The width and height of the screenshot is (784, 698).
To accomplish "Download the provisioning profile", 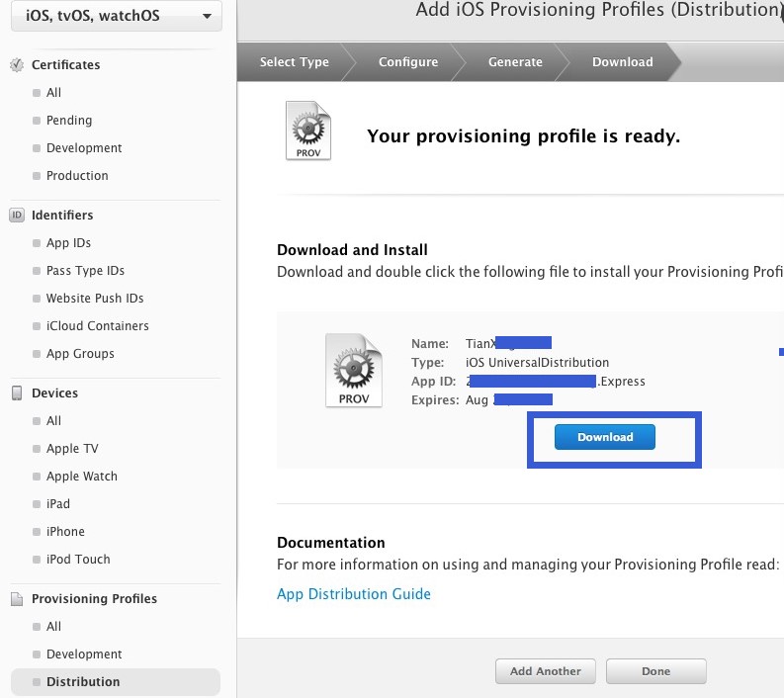I will (x=604, y=437).
